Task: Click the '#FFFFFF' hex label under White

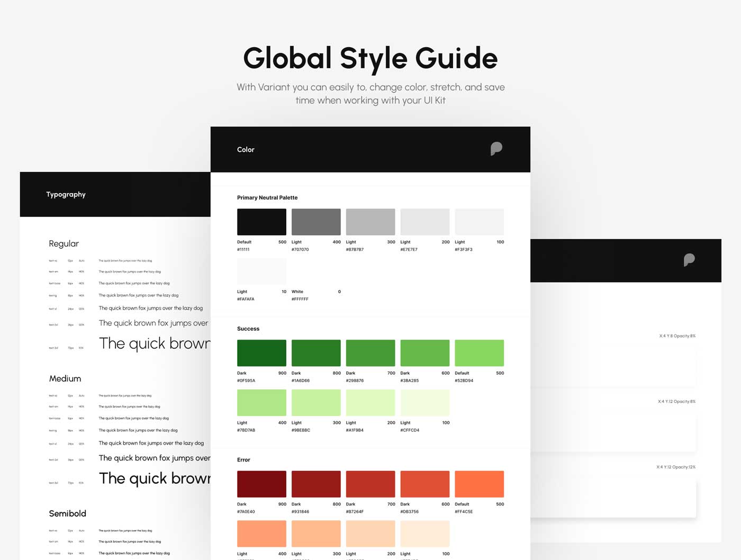Action: tap(300, 299)
